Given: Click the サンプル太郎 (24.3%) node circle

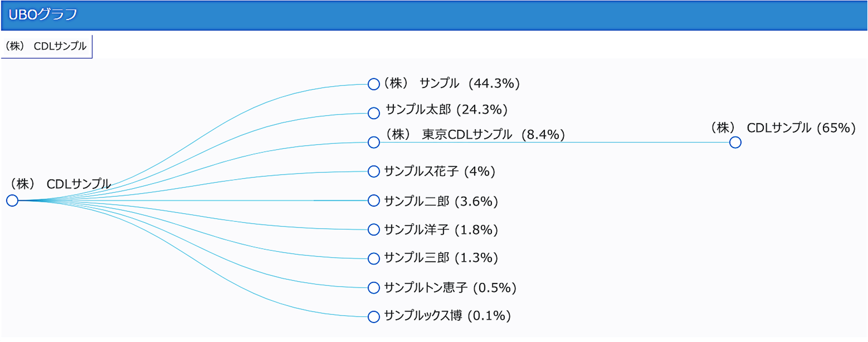Looking at the screenshot, I should [x=374, y=113].
